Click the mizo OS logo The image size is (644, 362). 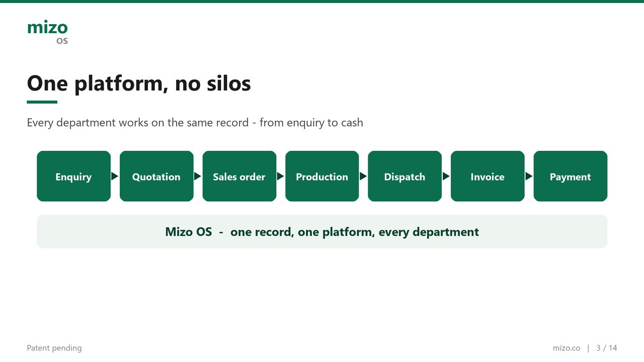pyautogui.click(x=47, y=32)
